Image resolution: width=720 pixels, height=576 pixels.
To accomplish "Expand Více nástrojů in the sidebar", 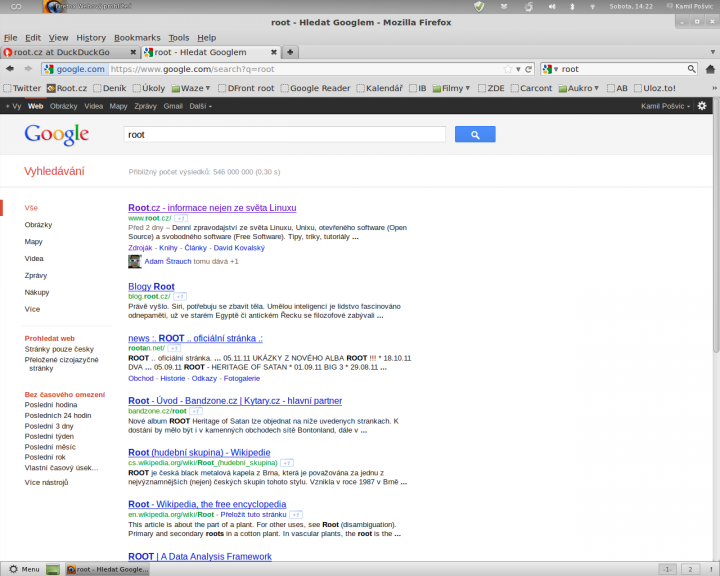I will pos(46,482).
